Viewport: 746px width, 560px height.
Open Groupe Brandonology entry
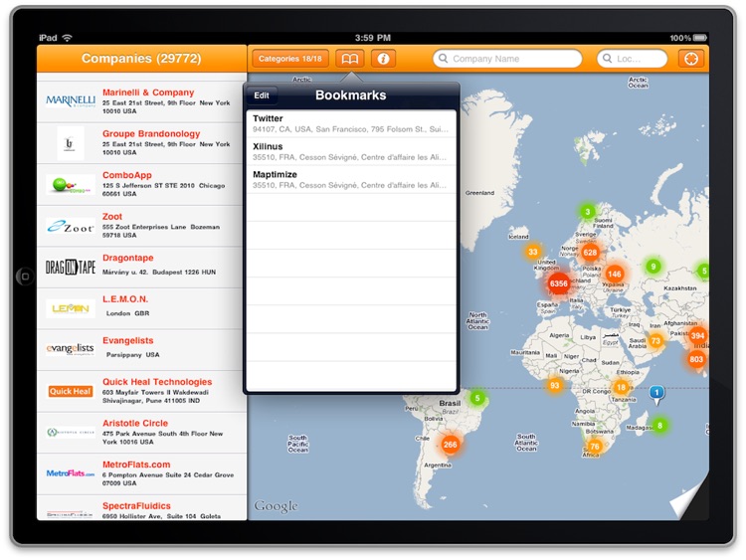pos(142,143)
